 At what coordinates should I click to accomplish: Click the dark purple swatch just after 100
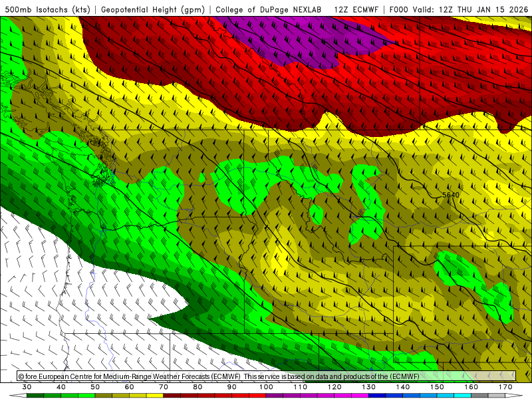click(275, 395)
